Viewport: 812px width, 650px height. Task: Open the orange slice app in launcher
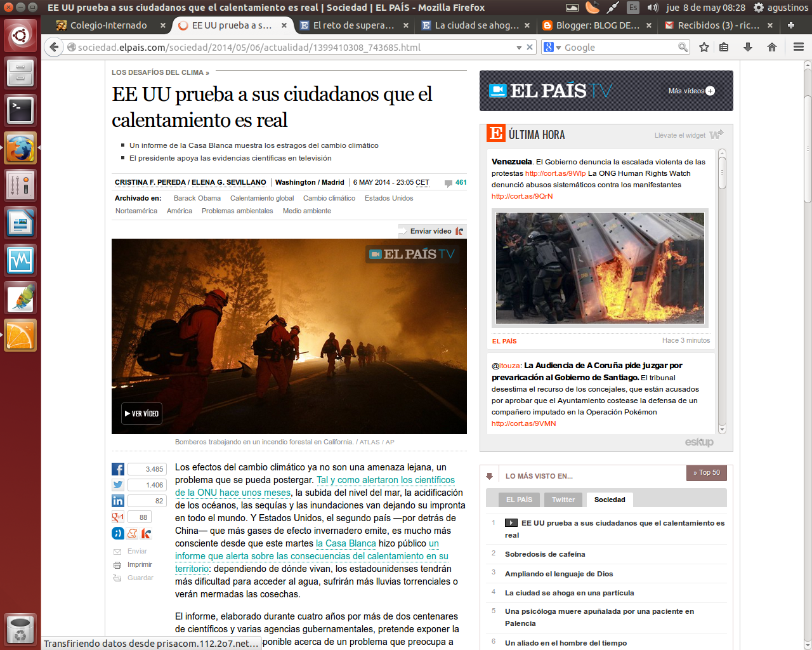pos(20,335)
